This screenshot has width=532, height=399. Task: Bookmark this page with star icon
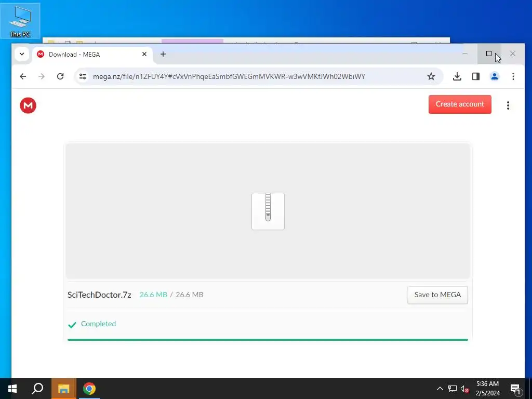pos(431,76)
